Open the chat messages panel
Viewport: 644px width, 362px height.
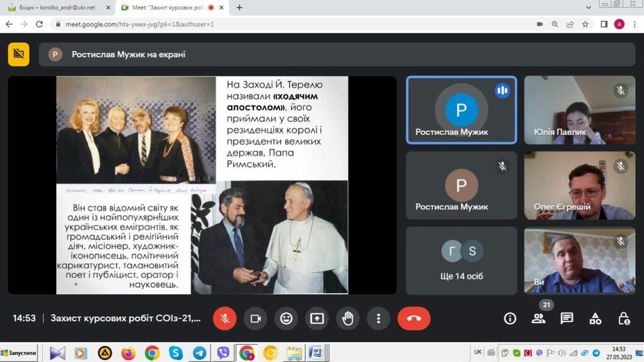(x=567, y=319)
